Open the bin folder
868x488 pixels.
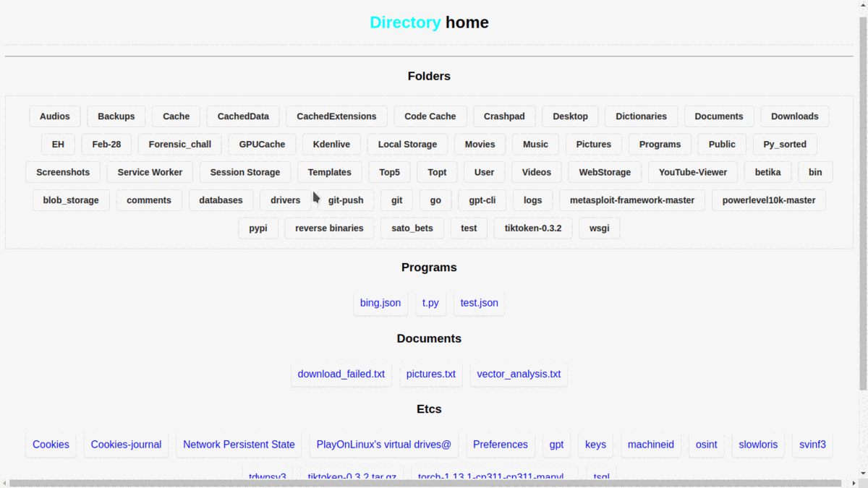tap(815, 173)
